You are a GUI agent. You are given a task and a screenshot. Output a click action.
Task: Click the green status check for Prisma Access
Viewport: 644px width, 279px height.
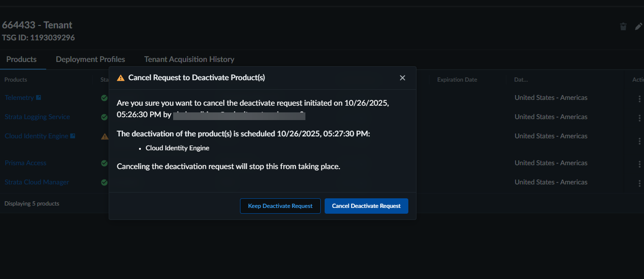tap(104, 163)
